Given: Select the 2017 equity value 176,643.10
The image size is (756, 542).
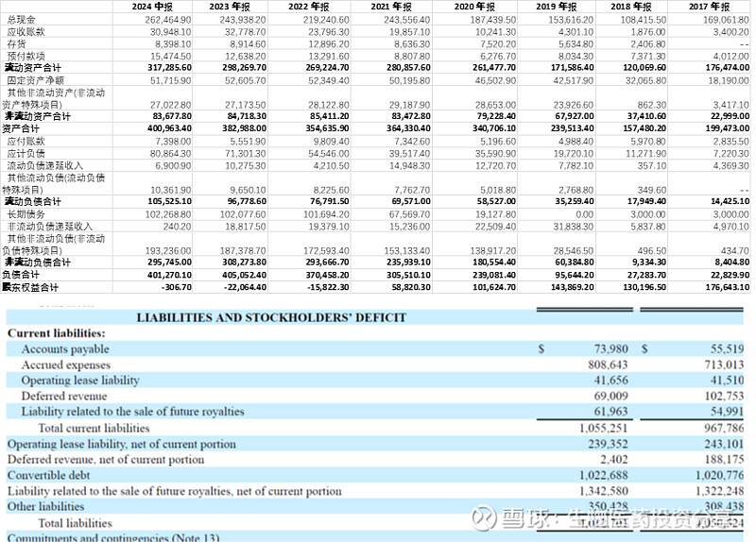Looking at the screenshot, I should pyautogui.click(x=728, y=287).
